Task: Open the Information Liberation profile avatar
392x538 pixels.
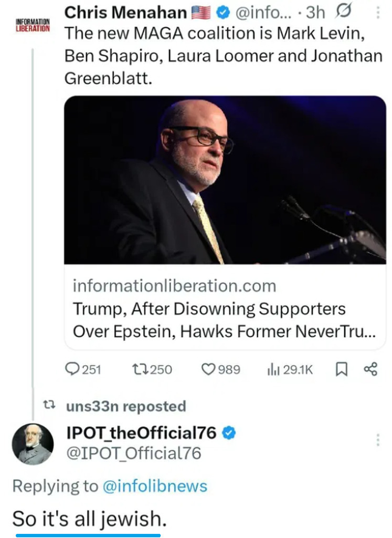Action: 33,25
